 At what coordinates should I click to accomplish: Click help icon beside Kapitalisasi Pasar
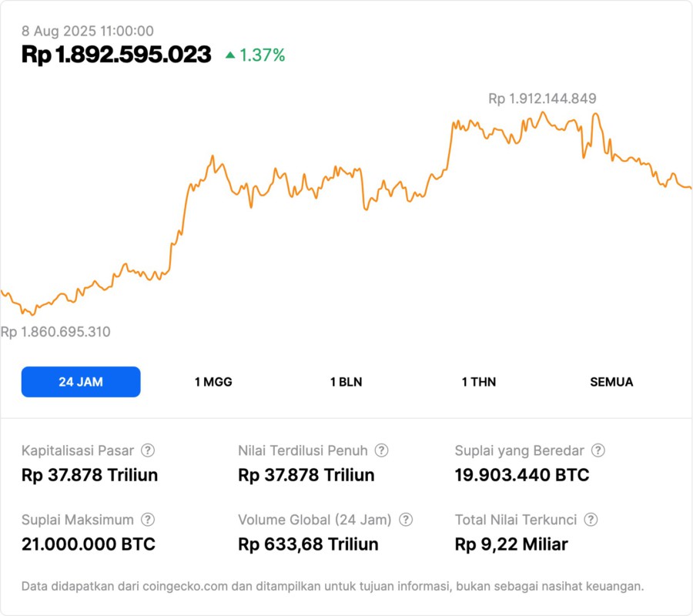148,450
